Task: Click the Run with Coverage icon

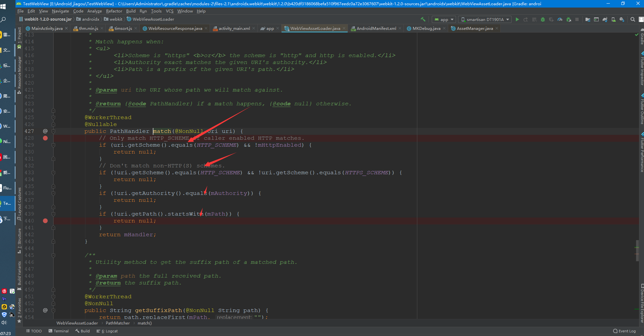Action: [551, 19]
